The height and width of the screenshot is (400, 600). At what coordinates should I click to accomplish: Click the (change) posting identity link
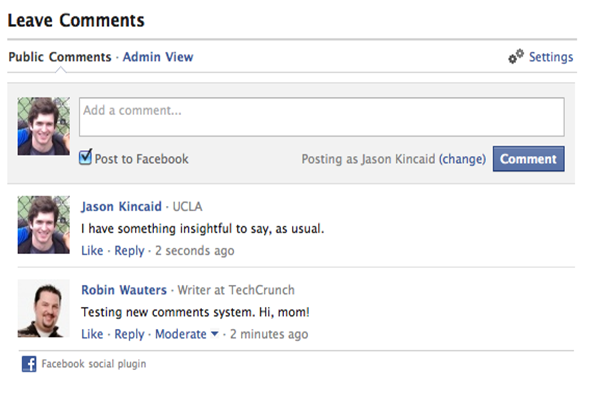462,159
